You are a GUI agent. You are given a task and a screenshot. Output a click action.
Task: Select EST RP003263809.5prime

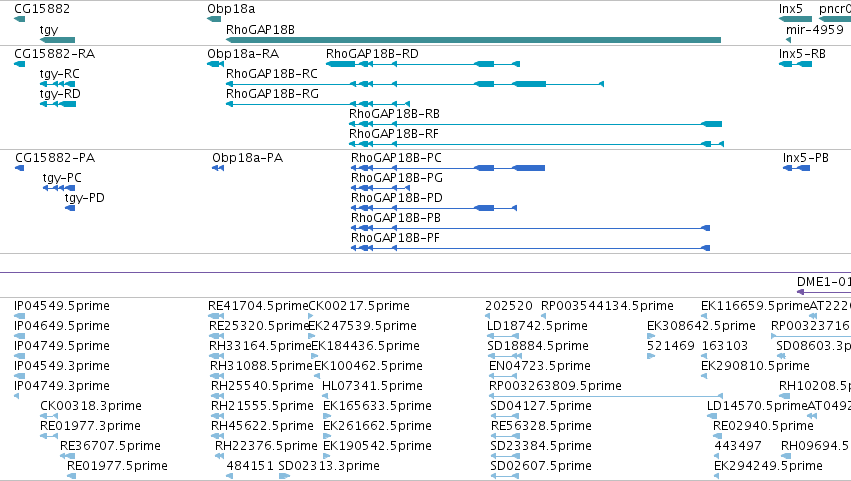pyautogui.click(x=555, y=387)
